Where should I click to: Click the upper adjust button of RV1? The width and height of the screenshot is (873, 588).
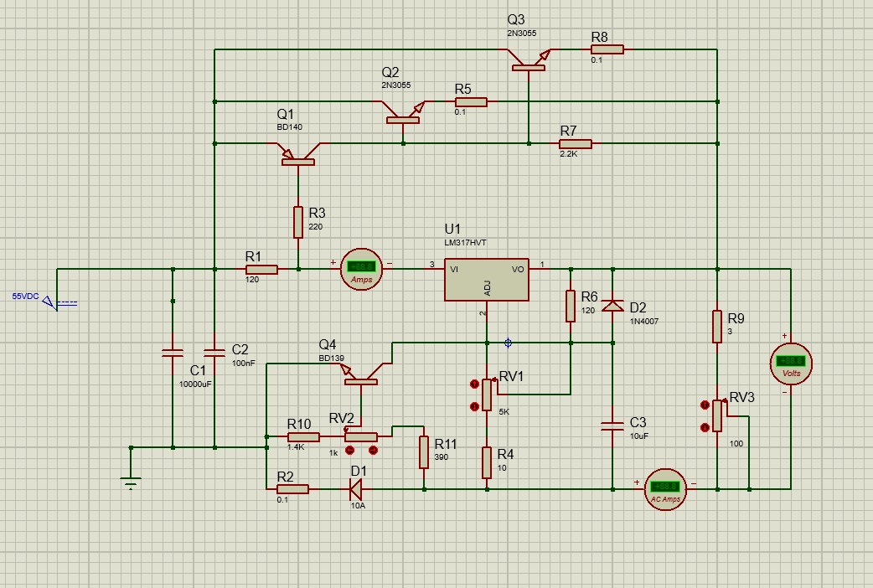pos(474,384)
